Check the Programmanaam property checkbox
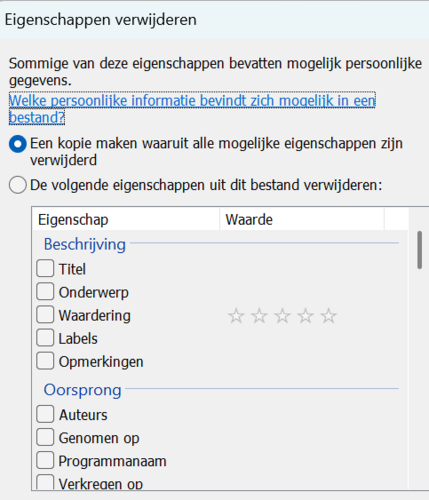The image size is (429, 500). pos(45,460)
